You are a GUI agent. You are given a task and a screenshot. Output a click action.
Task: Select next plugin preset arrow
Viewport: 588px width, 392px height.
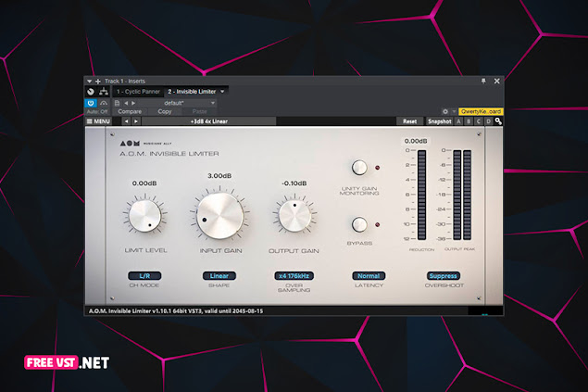[136, 121]
